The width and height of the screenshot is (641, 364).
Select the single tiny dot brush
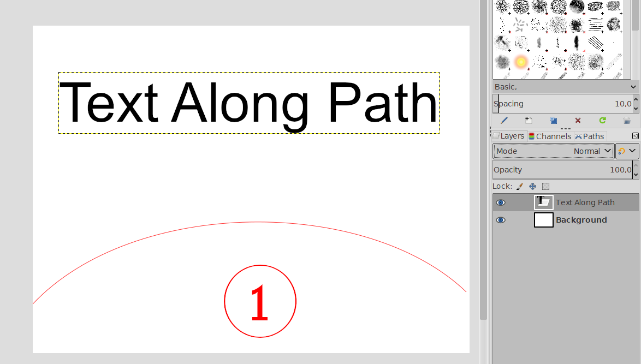(x=613, y=43)
